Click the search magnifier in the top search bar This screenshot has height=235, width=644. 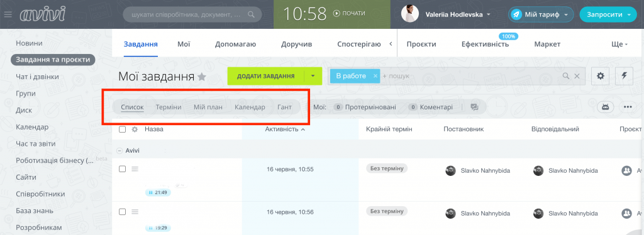point(252,14)
